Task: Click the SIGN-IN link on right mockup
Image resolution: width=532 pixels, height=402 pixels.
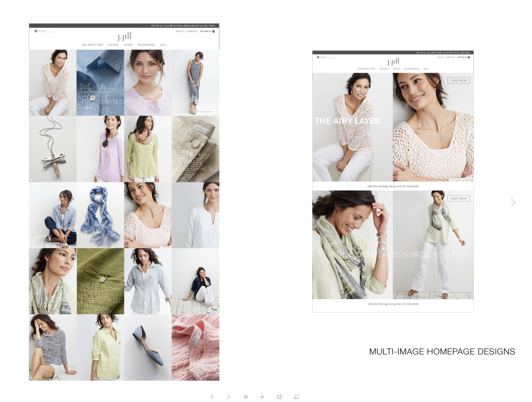Action: pyautogui.click(x=440, y=57)
